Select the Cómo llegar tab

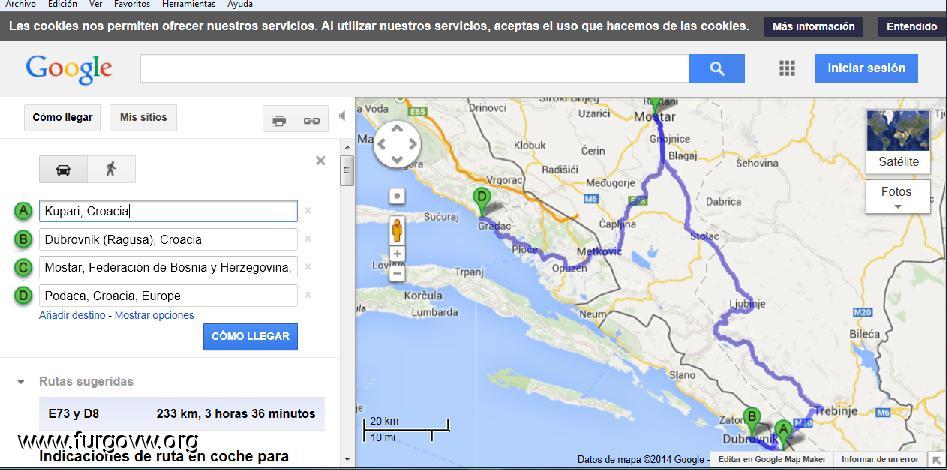(x=62, y=117)
